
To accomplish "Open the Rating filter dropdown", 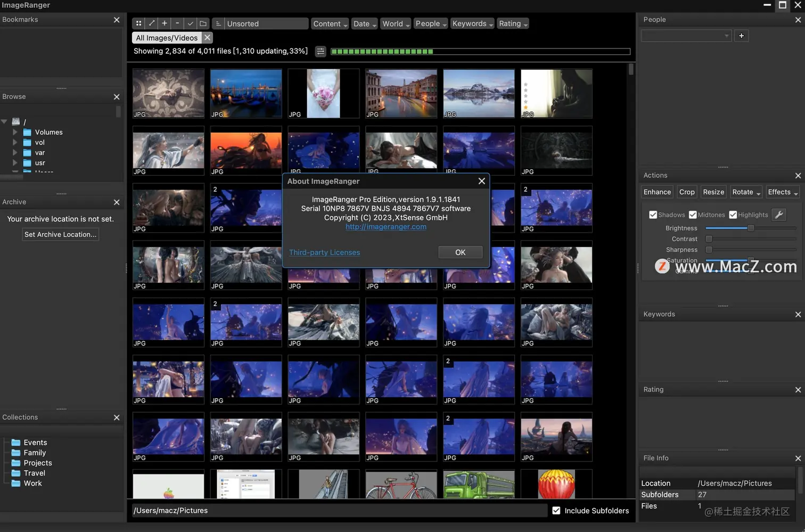I will pos(513,23).
